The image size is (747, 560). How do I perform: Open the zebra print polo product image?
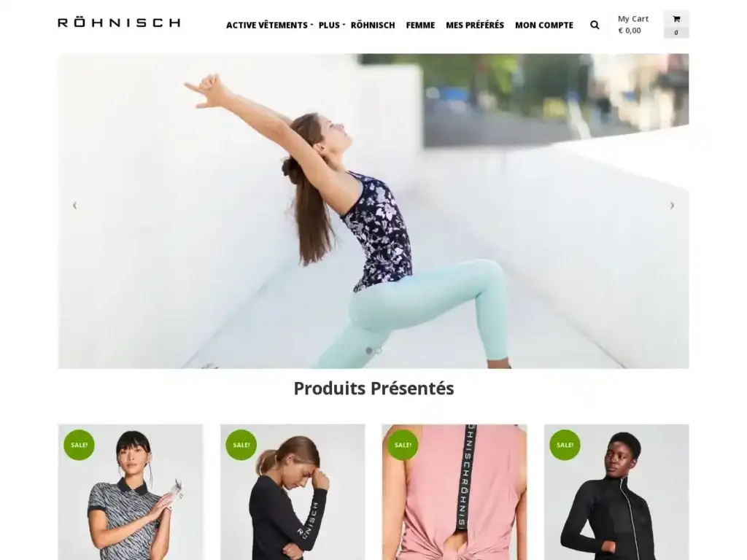tap(131, 492)
